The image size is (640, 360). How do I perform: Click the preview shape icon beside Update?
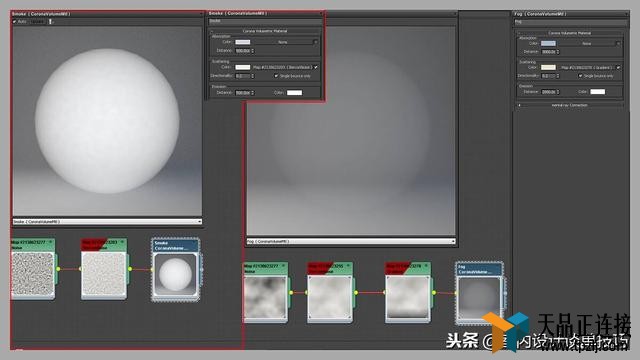coord(51,22)
